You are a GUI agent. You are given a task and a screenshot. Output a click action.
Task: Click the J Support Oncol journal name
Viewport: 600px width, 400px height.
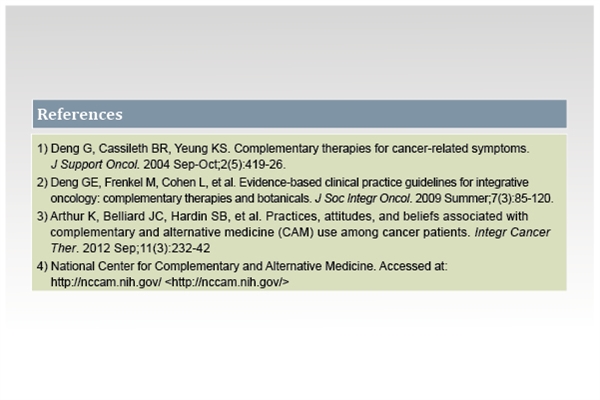95,165
